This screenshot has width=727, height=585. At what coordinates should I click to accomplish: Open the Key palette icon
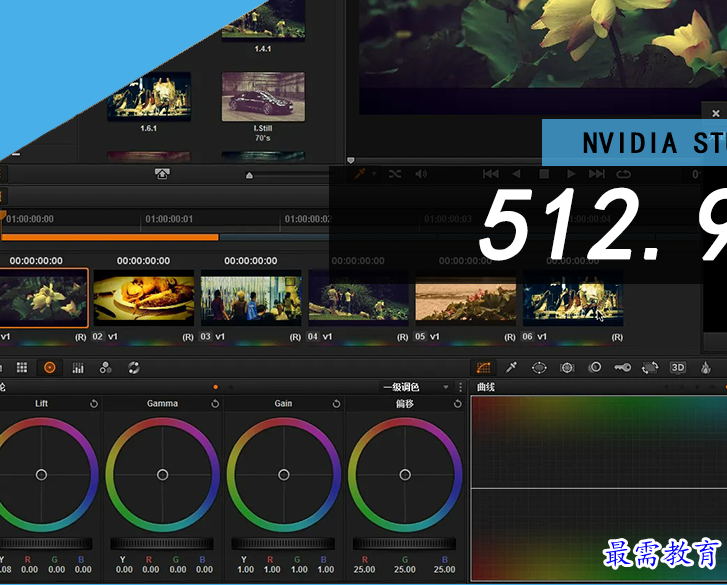pos(622,368)
